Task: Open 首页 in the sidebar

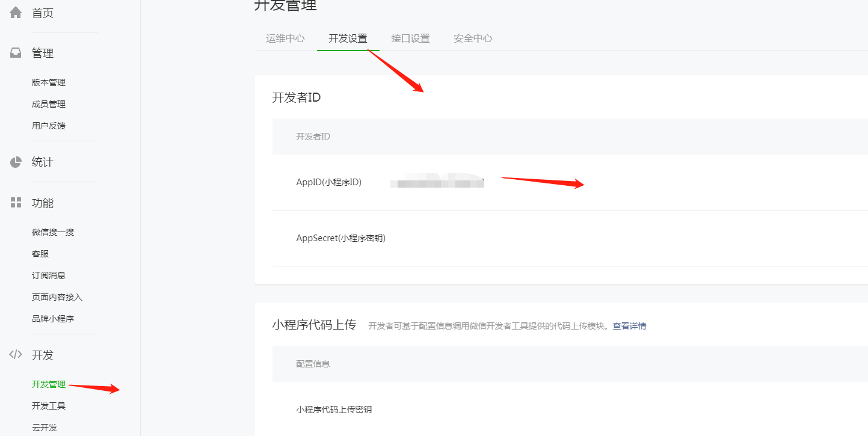Action: 43,13
